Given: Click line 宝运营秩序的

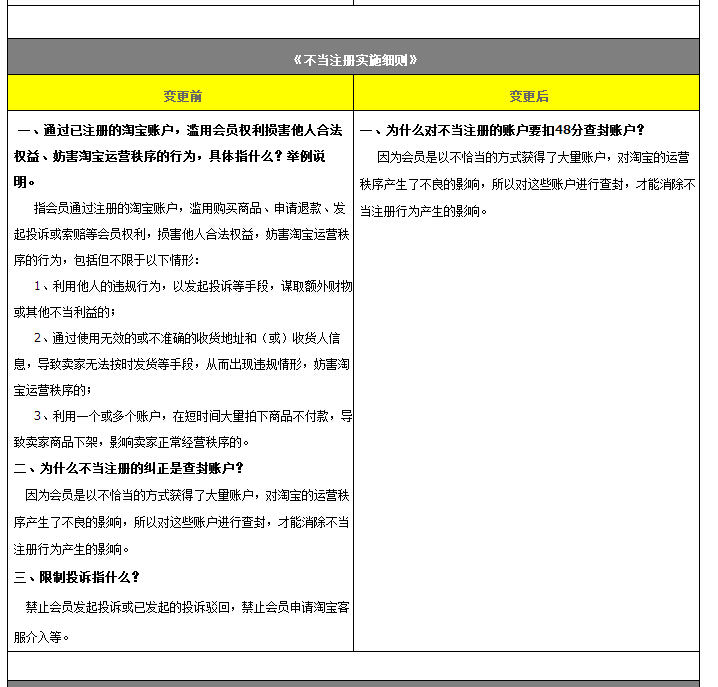Looking at the screenshot, I should [53, 391].
